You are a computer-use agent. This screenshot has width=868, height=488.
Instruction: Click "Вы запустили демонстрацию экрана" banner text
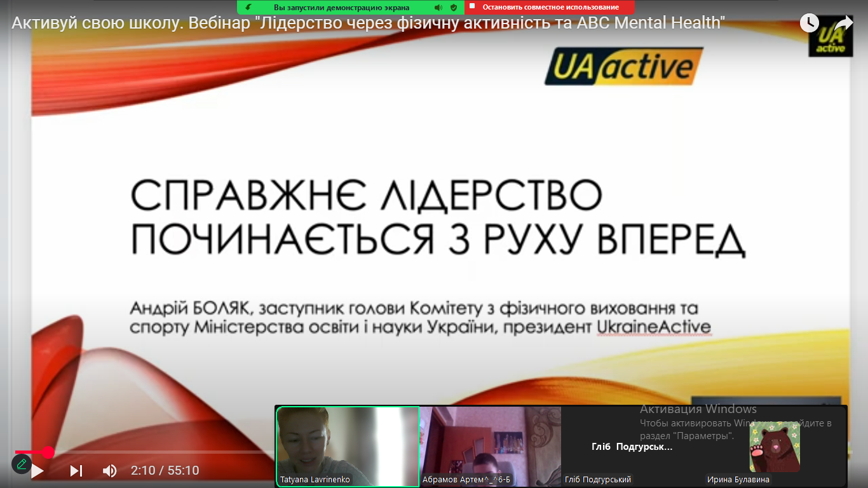(x=342, y=8)
